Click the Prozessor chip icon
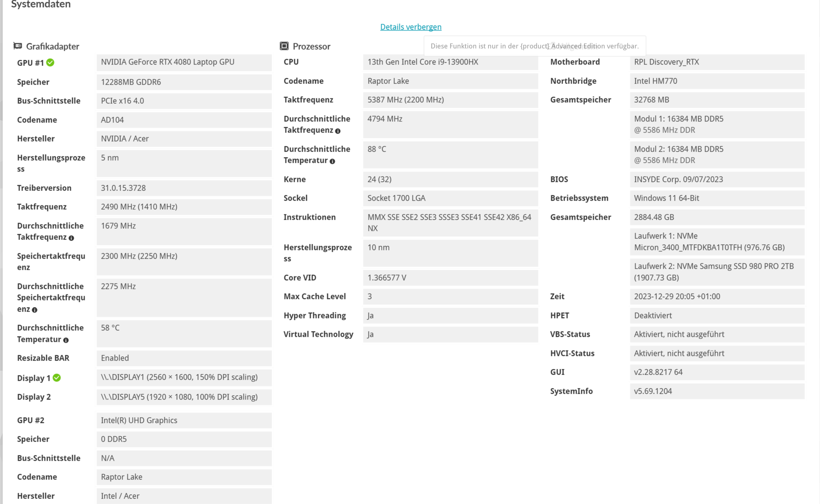 pyautogui.click(x=285, y=46)
